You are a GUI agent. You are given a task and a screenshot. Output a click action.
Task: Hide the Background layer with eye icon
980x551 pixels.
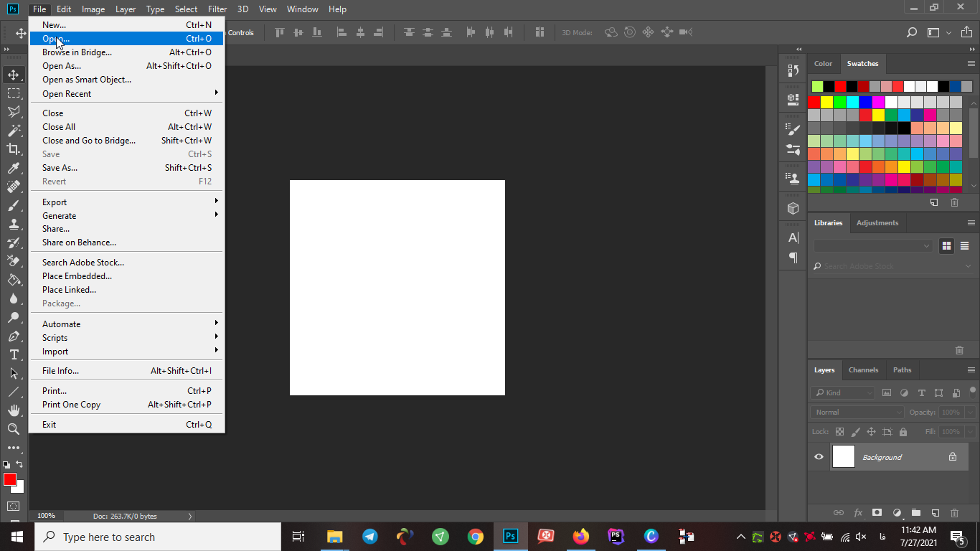[819, 457]
